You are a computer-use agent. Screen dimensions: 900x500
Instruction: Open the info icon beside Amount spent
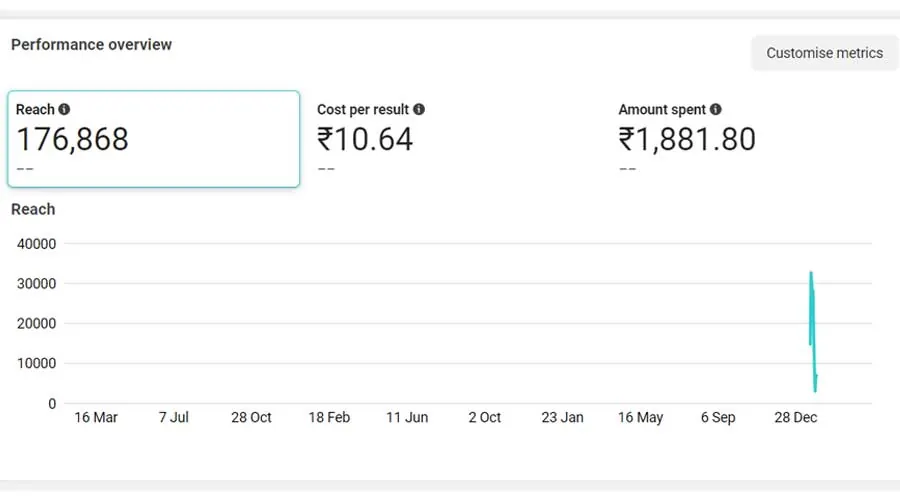coord(716,109)
